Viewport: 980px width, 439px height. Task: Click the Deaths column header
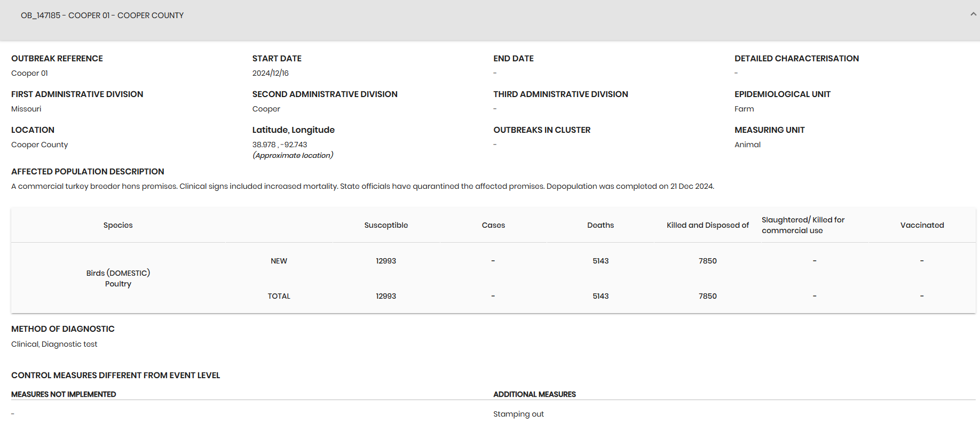pyautogui.click(x=600, y=225)
